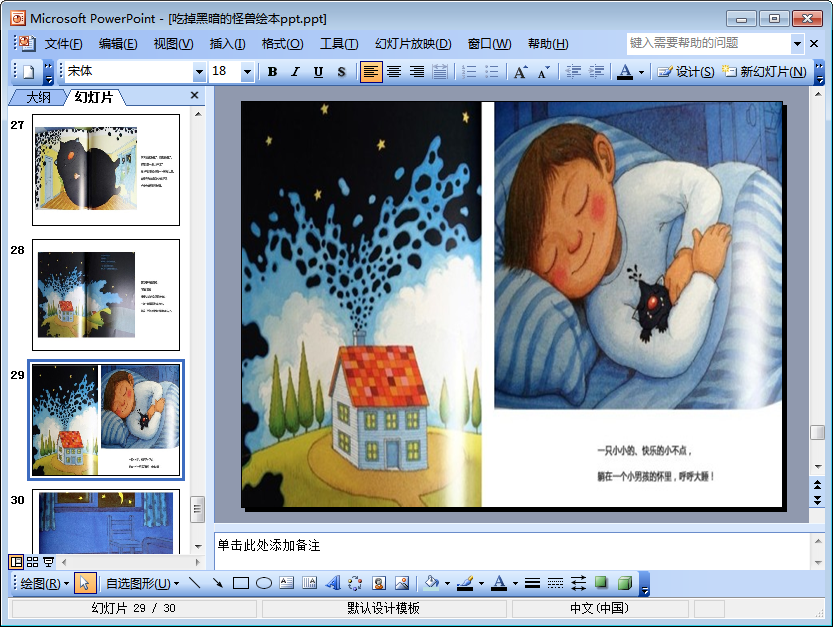Insert clip art
833x627 pixels.
(x=378, y=583)
